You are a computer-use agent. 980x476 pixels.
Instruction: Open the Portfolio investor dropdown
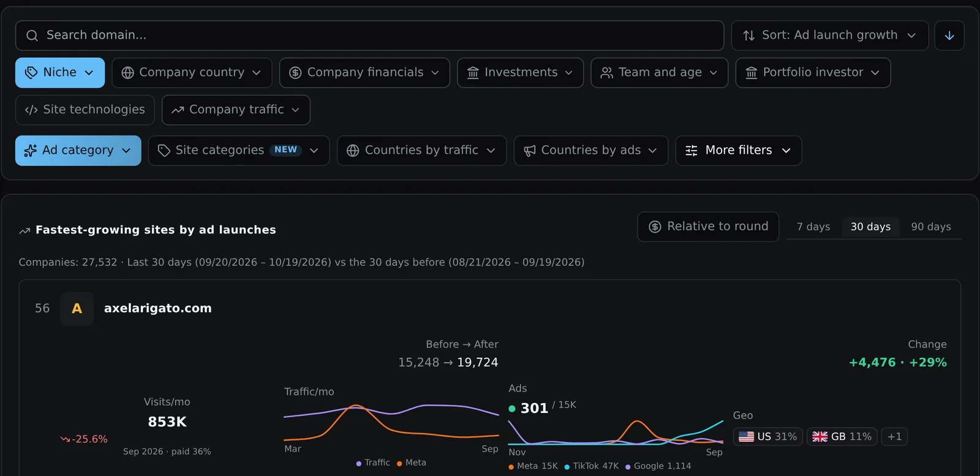click(813, 73)
